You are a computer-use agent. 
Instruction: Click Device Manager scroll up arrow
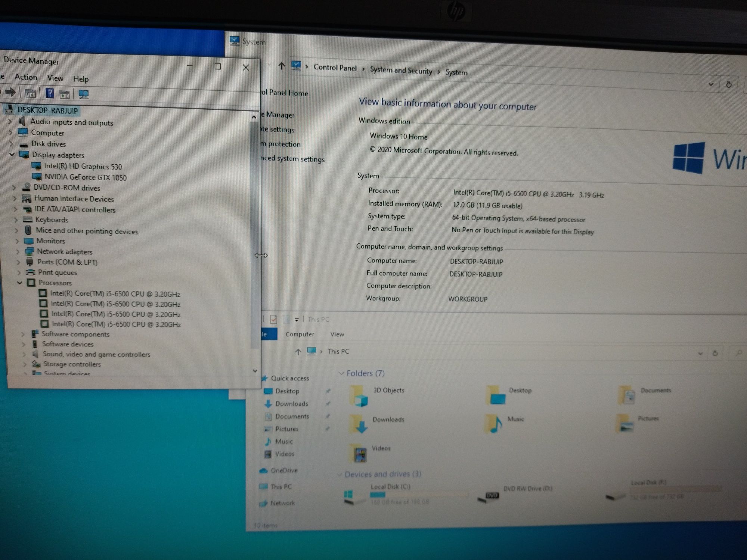pos(254,117)
